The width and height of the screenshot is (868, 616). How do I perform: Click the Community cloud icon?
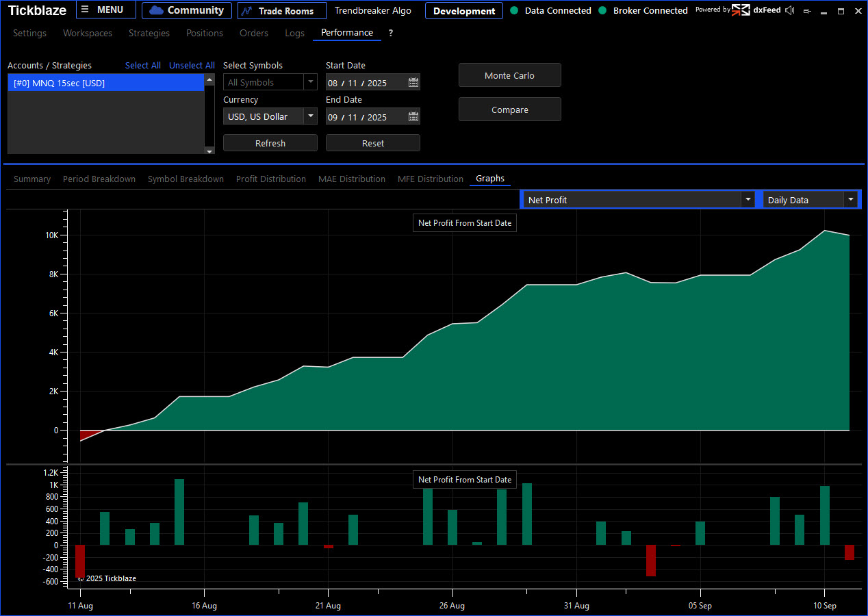coord(156,10)
